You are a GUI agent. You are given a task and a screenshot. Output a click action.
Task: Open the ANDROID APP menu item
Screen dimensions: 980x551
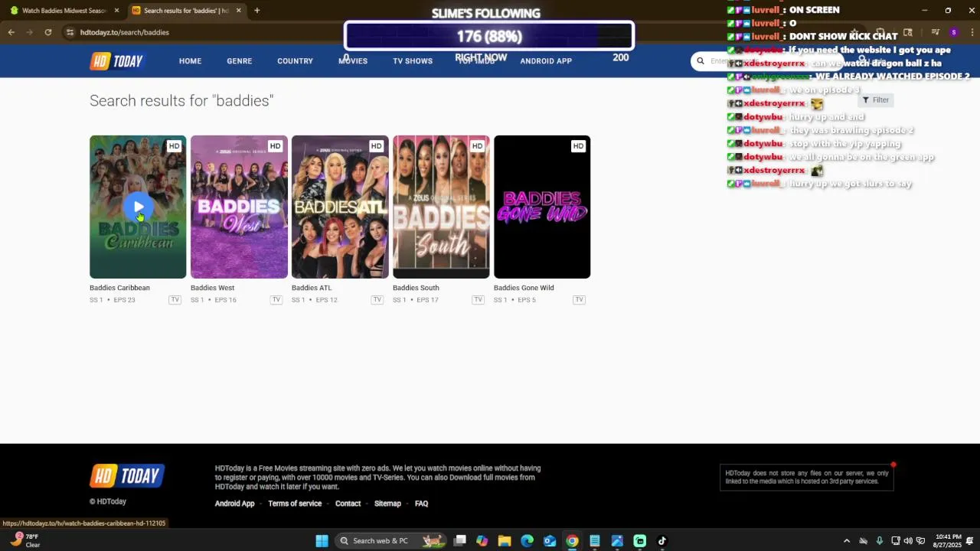click(546, 61)
